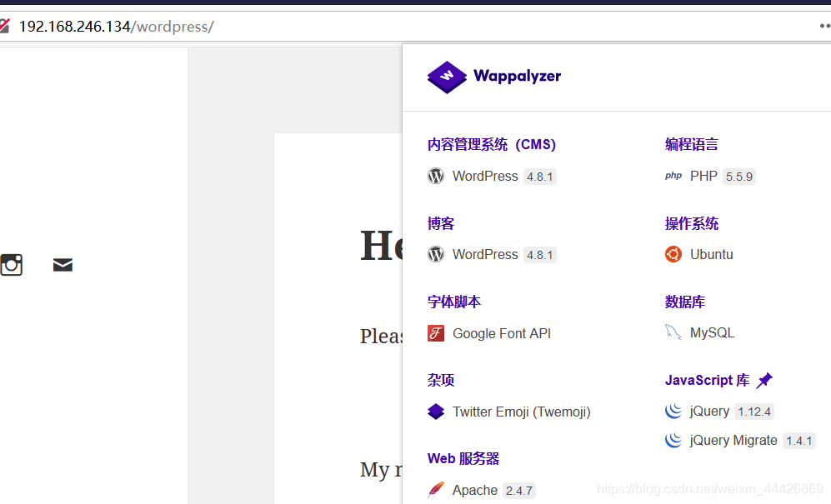Click the Apache 2.4.7 version badge

(x=518, y=491)
